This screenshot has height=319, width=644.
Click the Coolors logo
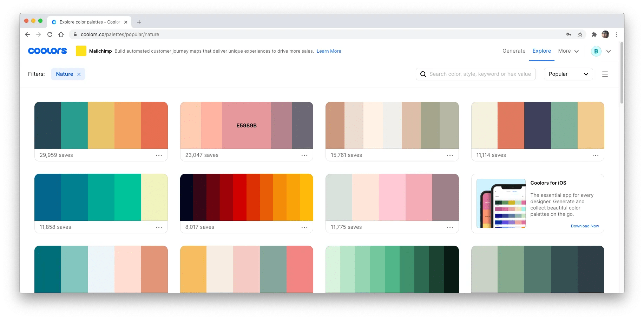[47, 51]
